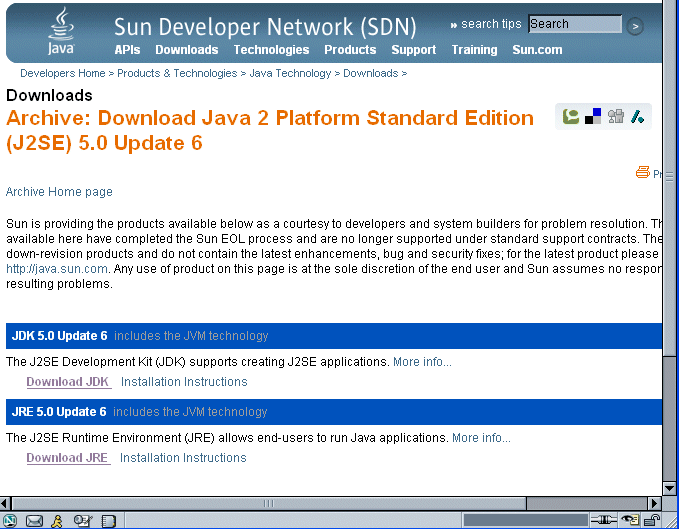Click the horizontal scrollbar right arrow

coord(652,503)
